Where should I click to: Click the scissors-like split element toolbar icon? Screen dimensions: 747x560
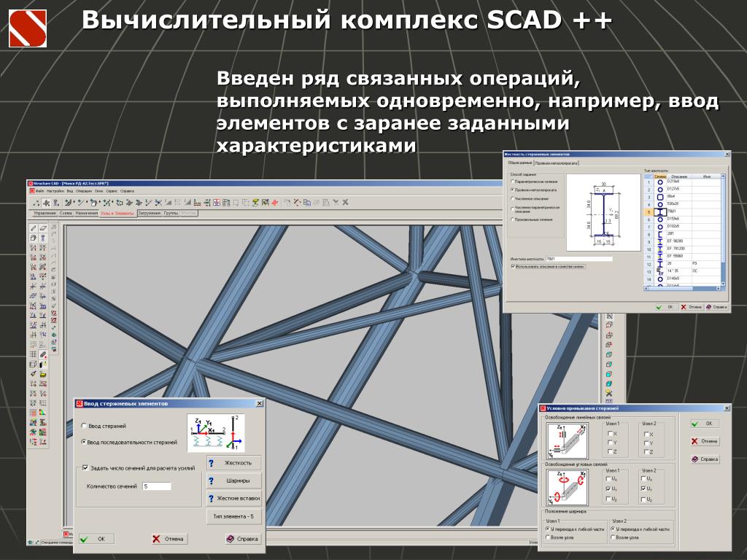coord(158,203)
